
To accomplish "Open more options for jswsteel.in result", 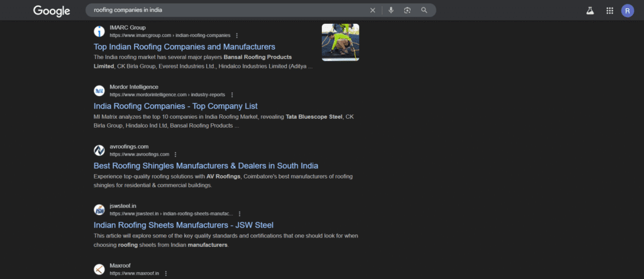I will [x=240, y=214].
